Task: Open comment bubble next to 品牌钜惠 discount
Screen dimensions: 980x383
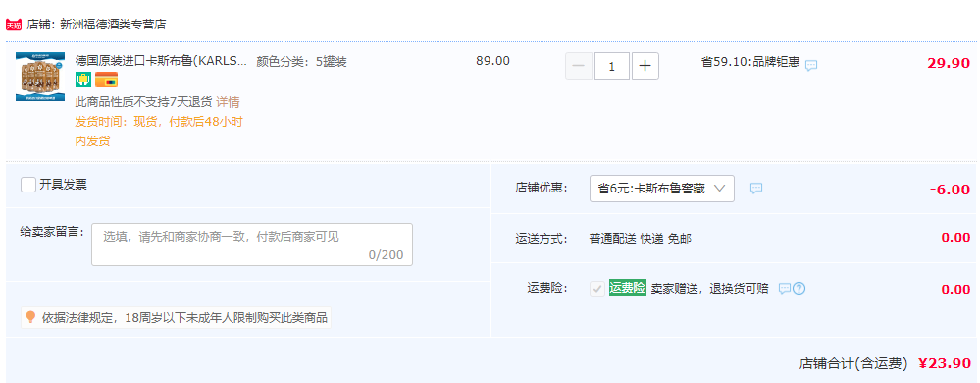Action: pos(811,65)
